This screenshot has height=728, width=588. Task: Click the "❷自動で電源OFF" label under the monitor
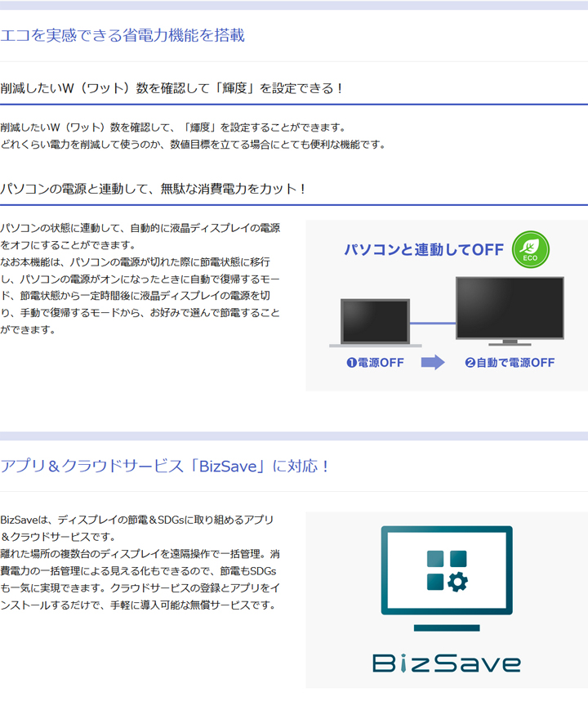point(510,363)
